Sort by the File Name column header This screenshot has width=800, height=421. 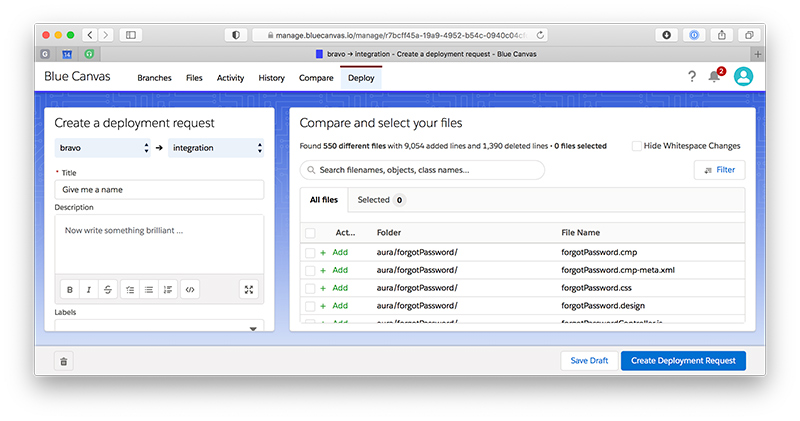(581, 233)
